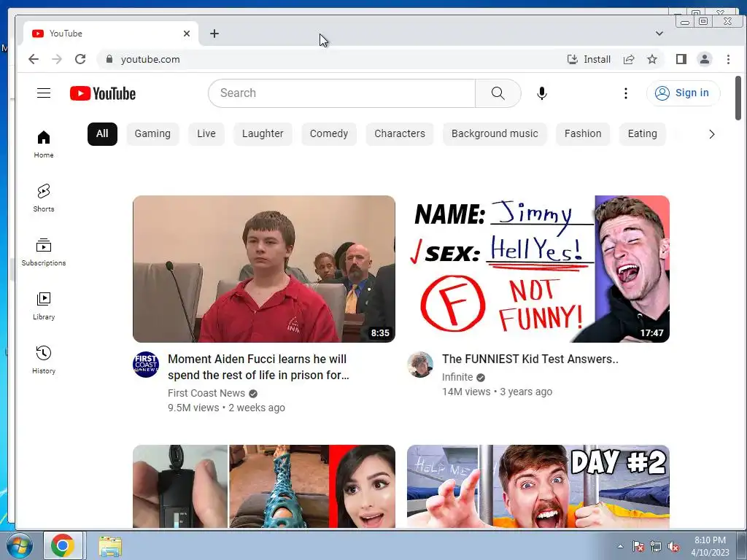Viewport: 747px width, 560px height.
Task: Open Action Center flag tray icon
Action: [638, 547]
